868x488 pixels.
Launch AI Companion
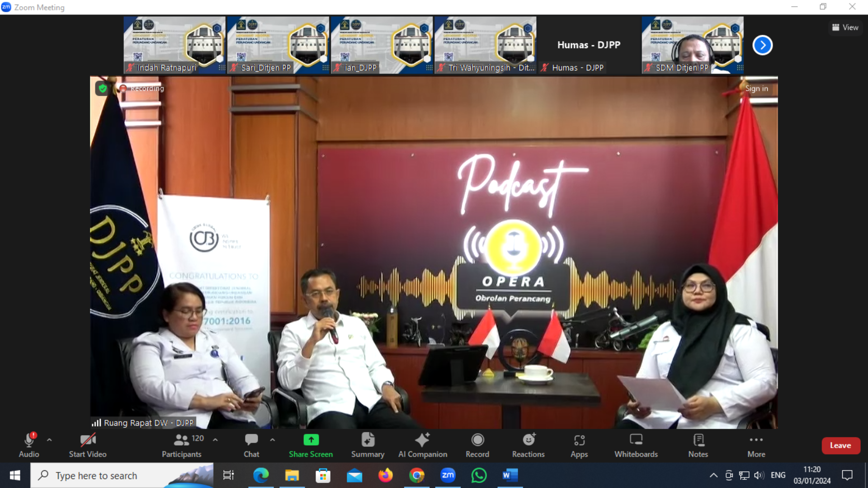(423, 445)
